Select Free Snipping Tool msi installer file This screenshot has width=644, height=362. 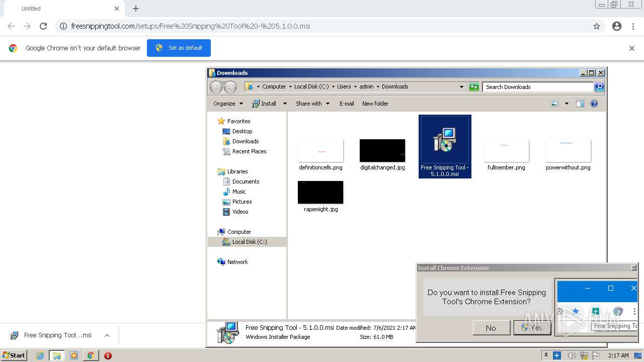[445, 146]
